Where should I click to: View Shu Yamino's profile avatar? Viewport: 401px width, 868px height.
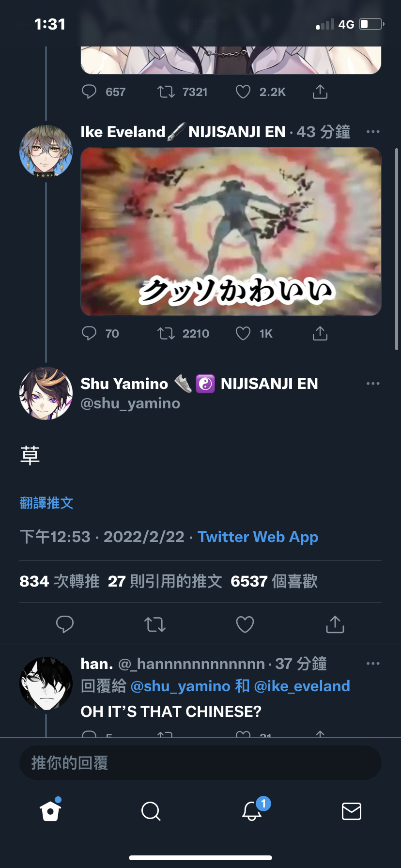click(x=46, y=393)
